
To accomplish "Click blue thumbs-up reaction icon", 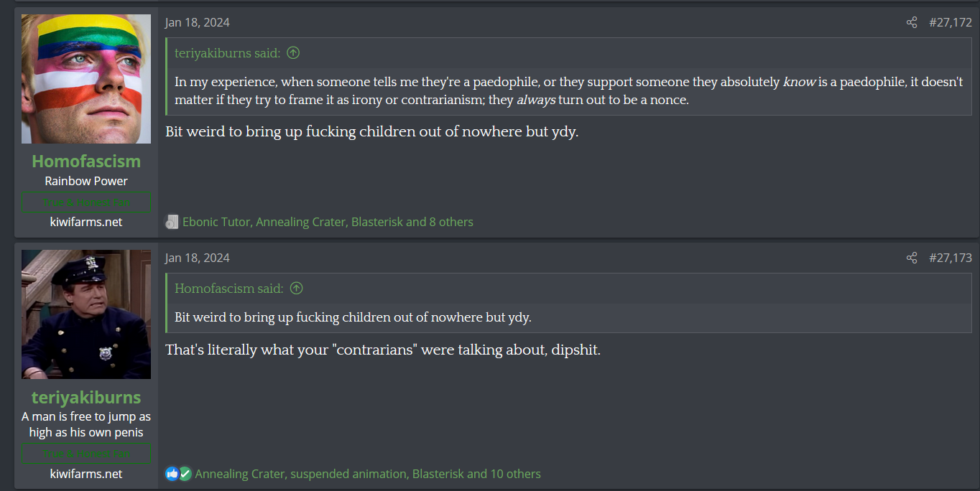I will (x=172, y=474).
